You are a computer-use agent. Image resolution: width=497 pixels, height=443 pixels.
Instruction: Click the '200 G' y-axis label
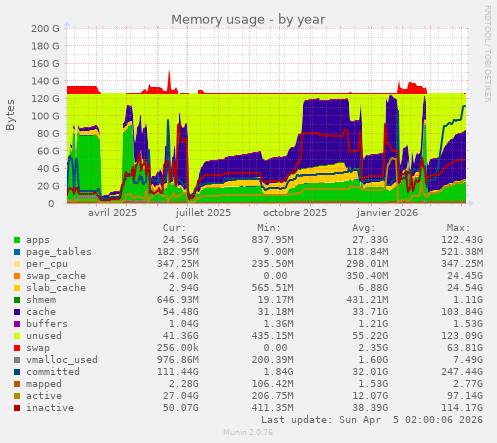tap(45, 29)
